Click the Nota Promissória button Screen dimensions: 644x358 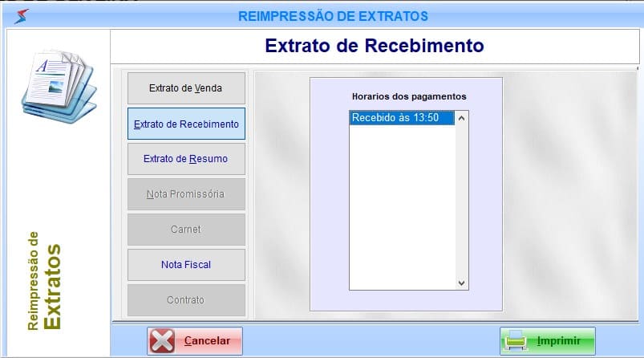point(186,194)
